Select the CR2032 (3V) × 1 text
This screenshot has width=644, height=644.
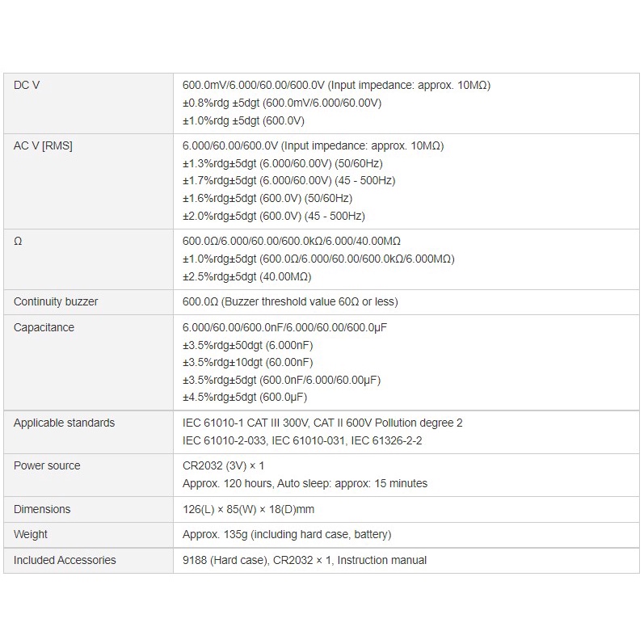click(x=224, y=465)
